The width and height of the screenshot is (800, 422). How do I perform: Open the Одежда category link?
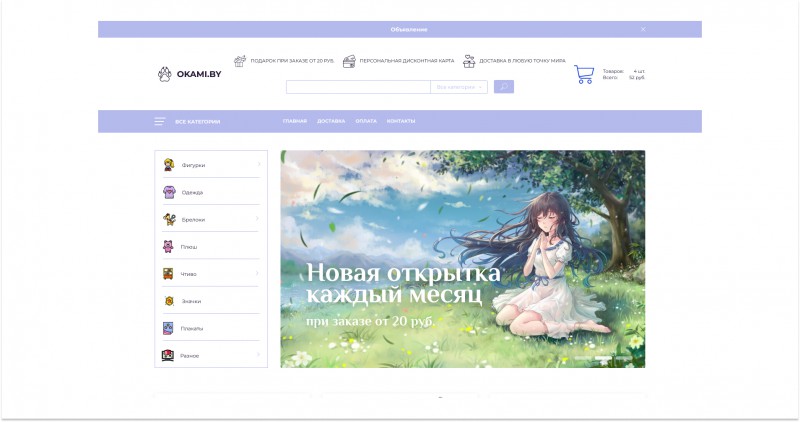pyautogui.click(x=192, y=193)
